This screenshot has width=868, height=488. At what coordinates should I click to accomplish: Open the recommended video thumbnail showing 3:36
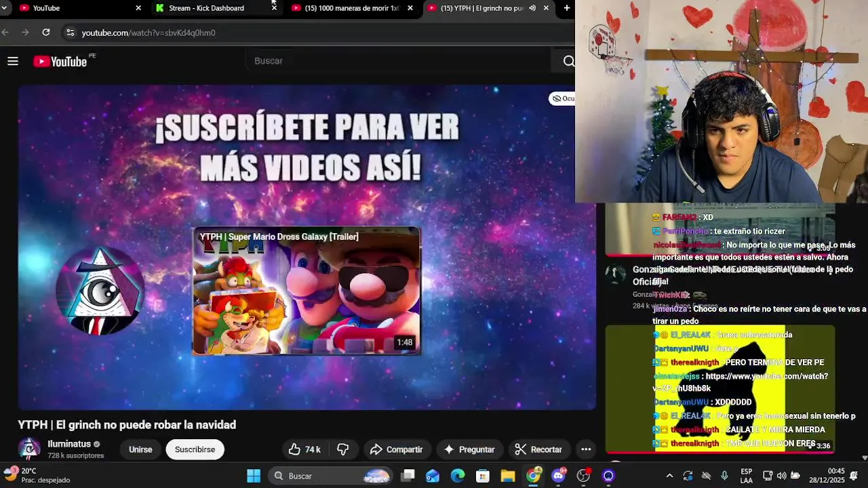point(719,388)
